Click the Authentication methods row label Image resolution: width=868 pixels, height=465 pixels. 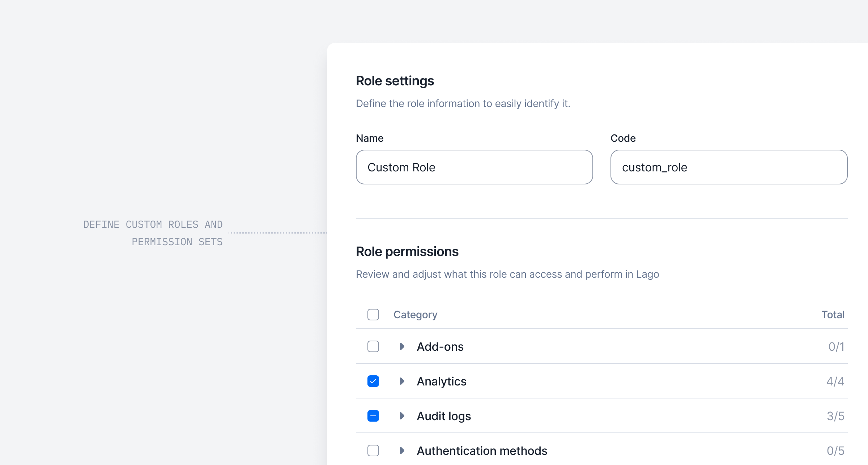click(482, 451)
